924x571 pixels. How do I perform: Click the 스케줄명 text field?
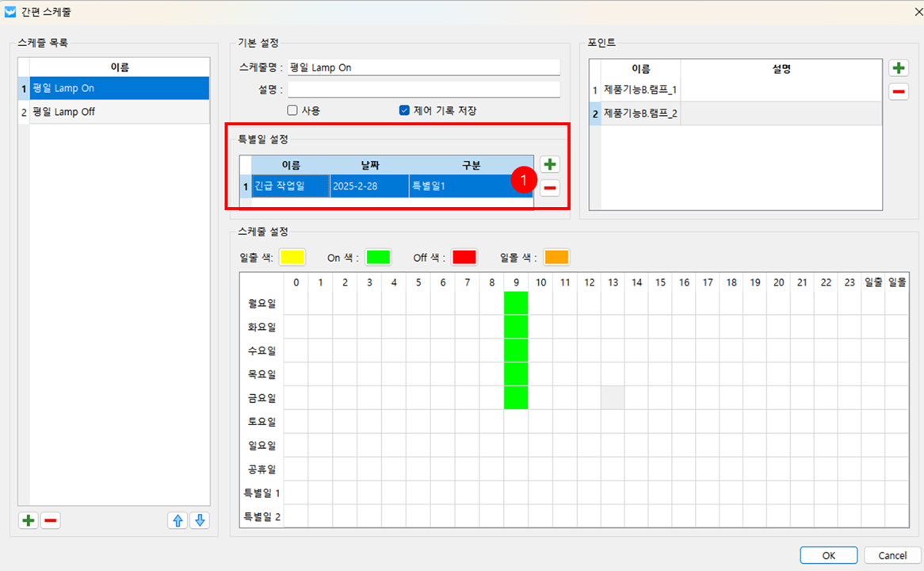[x=423, y=68]
